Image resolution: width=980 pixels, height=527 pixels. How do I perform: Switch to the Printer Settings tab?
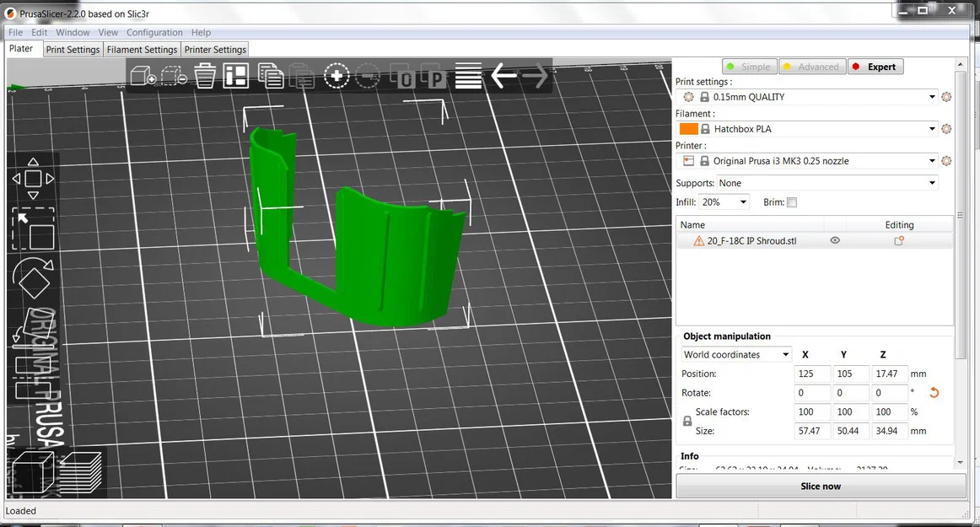click(215, 50)
